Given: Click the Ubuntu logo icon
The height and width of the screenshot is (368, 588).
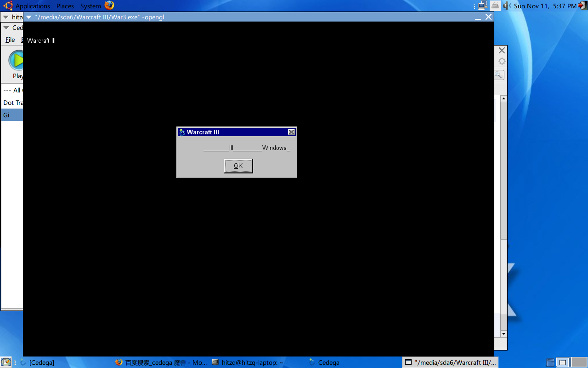Looking at the screenshot, I should (x=8, y=6).
